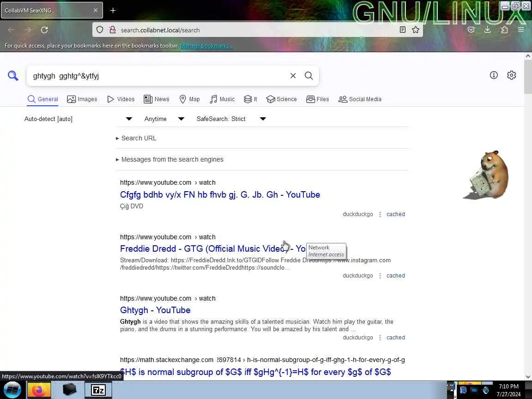This screenshot has height=399, width=532.
Task: Select the General search tab
Action: tap(43, 99)
